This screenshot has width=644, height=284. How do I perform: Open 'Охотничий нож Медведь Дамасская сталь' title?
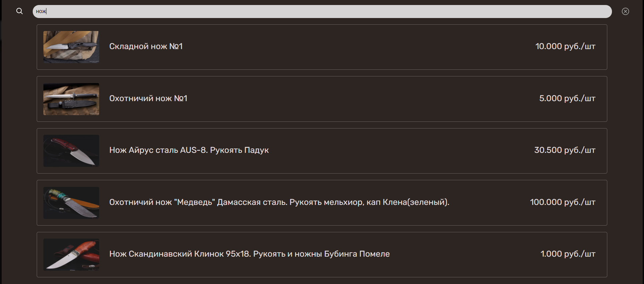[x=279, y=202]
